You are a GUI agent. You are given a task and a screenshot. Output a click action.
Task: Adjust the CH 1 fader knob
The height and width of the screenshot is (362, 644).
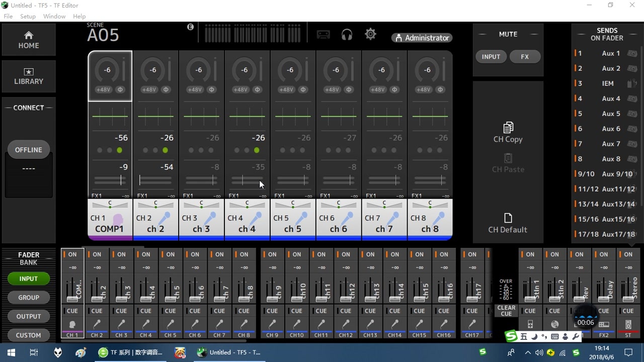[72, 299]
